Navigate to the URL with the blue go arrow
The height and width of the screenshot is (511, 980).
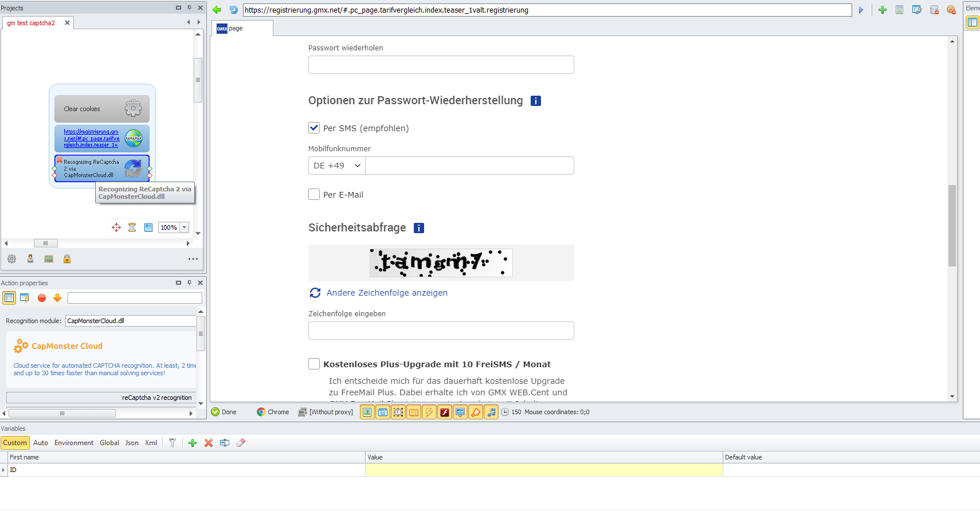pyautogui.click(x=861, y=10)
